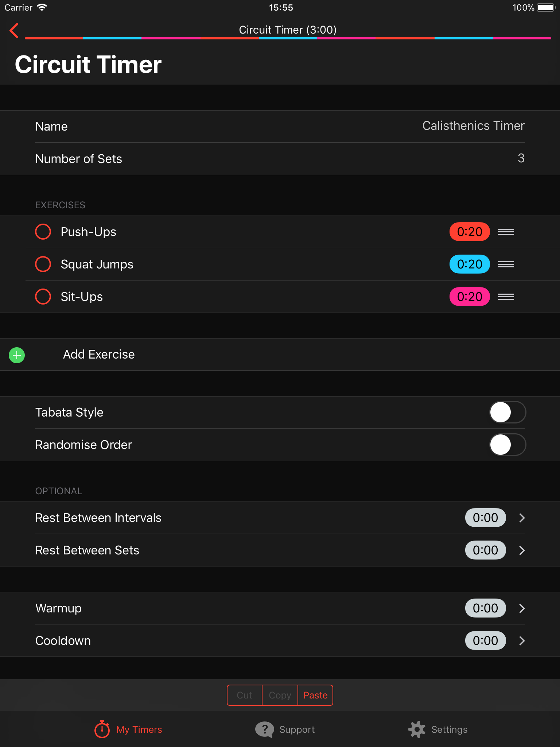Select the Push-Ups circle radio button
This screenshot has height=747, width=560.
[43, 232]
